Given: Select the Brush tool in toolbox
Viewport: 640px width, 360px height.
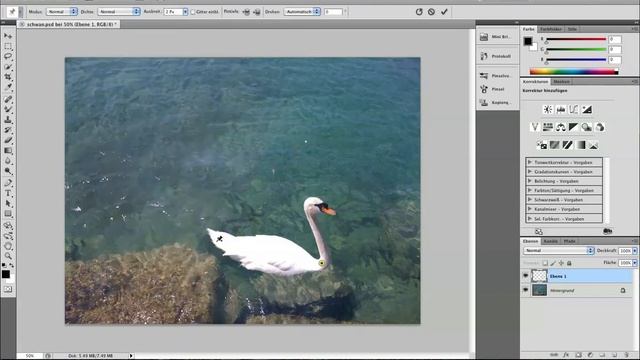Looking at the screenshot, I should [8, 109].
